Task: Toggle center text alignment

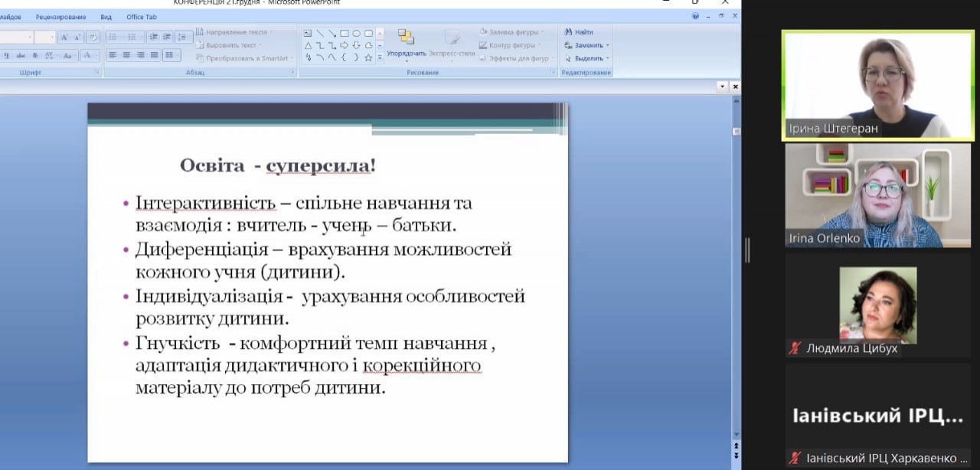Action: (126, 55)
